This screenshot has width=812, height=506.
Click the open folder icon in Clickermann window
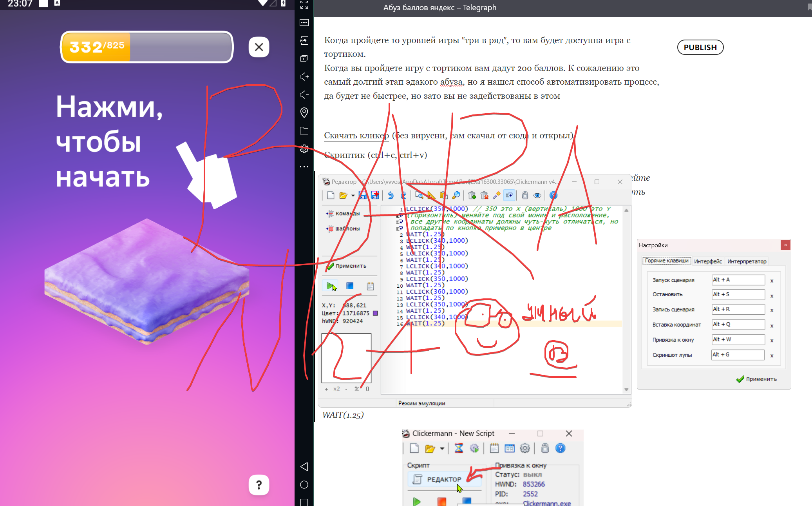(x=430, y=448)
